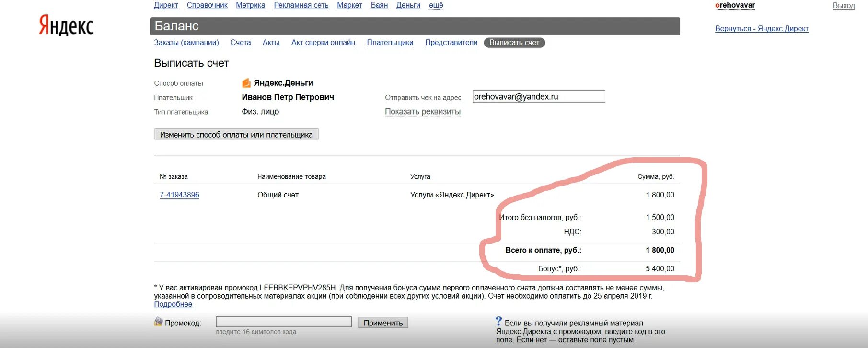The height and width of the screenshot is (348, 868).
Task: Open the Рекламная сеть link
Action: (x=301, y=5)
